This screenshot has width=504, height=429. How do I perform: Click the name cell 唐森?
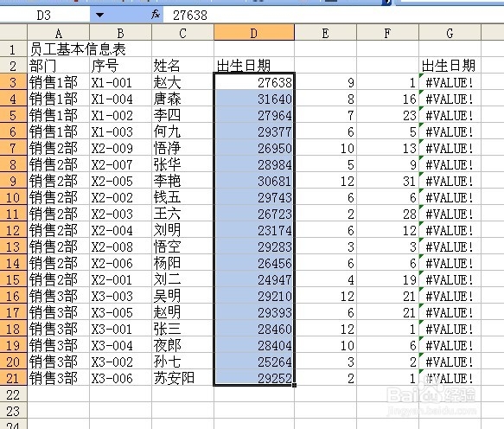(x=182, y=99)
